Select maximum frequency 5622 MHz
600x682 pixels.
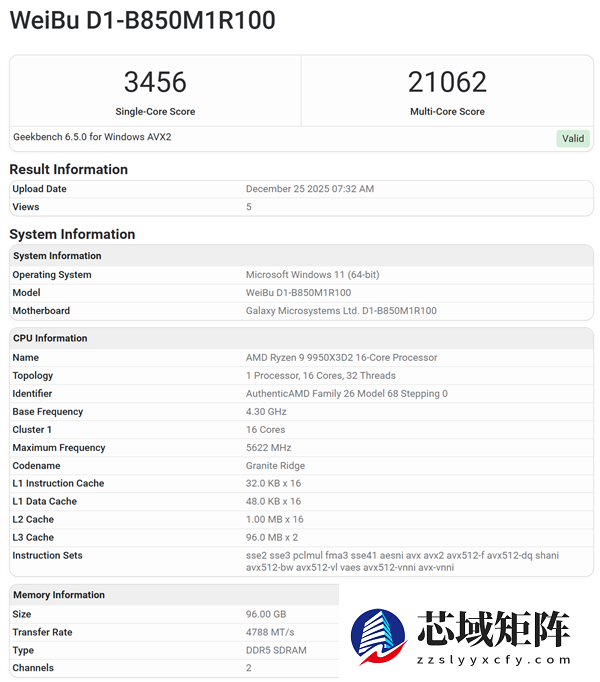[268, 448]
